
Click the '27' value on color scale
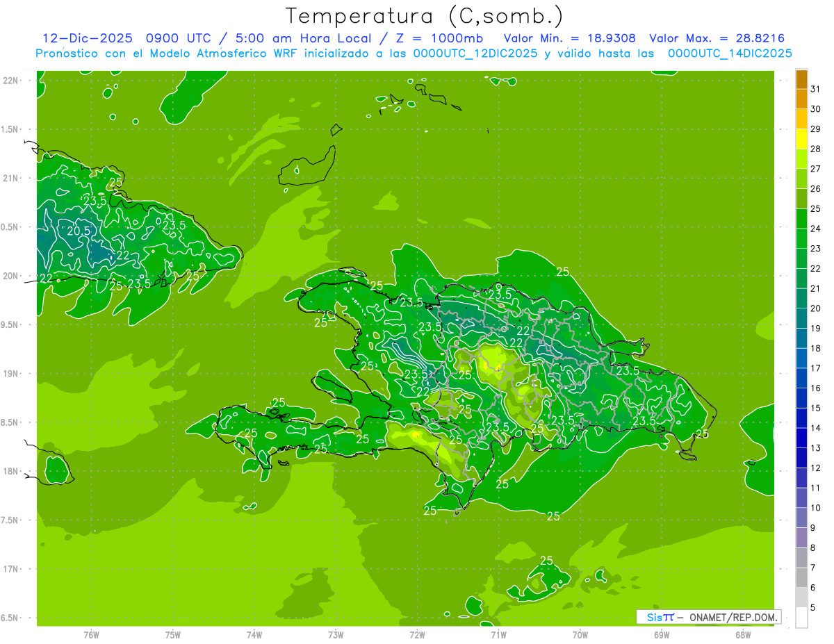[x=815, y=169]
